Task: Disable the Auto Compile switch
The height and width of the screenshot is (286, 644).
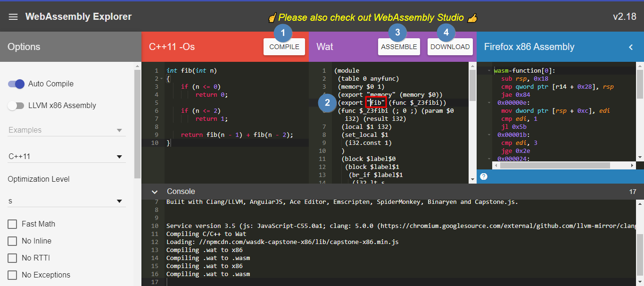Action: point(16,84)
